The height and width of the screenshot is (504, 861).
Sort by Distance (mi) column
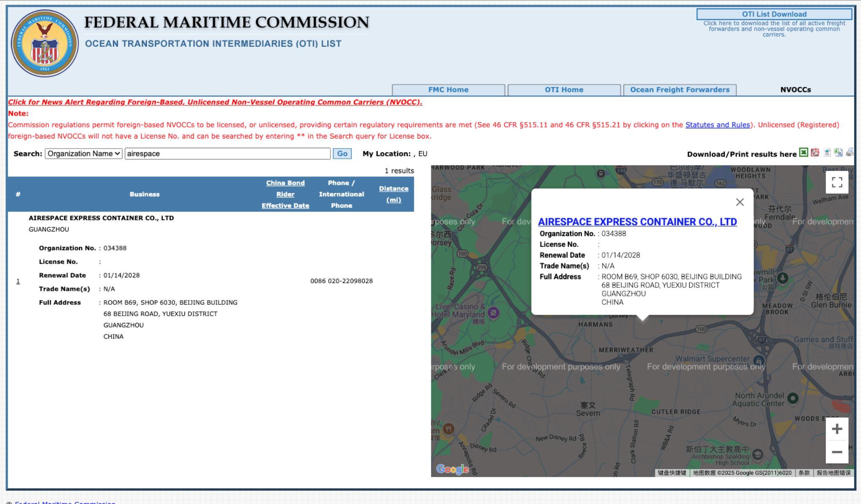coord(393,194)
